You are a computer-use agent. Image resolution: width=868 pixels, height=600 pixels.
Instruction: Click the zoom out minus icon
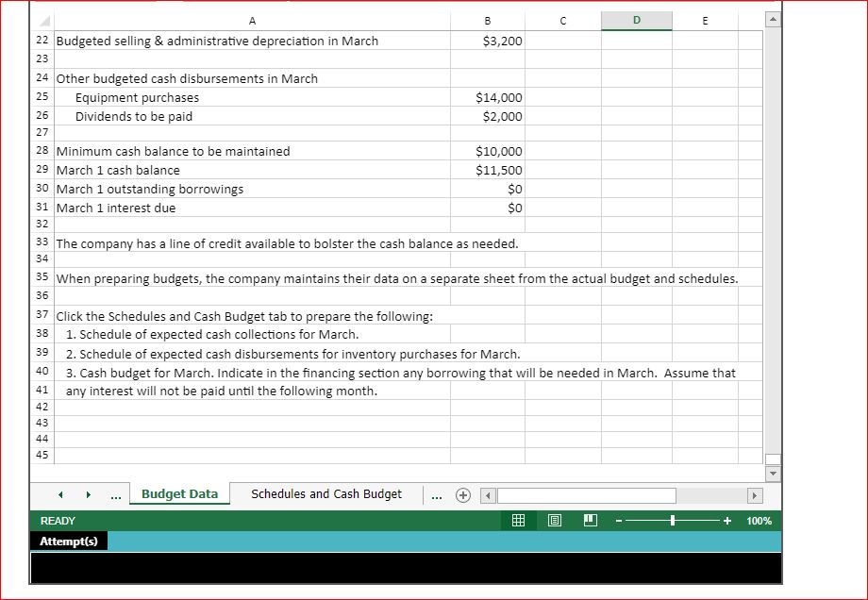pyautogui.click(x=618, y=520)
